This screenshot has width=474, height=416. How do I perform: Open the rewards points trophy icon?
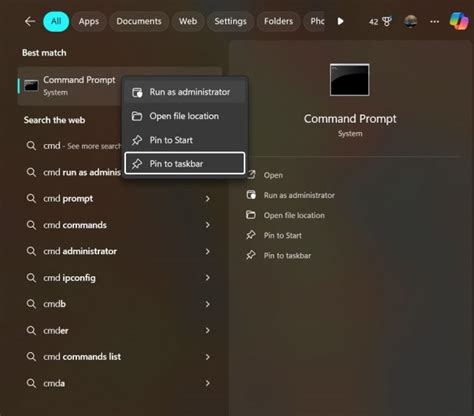point(387,21)
